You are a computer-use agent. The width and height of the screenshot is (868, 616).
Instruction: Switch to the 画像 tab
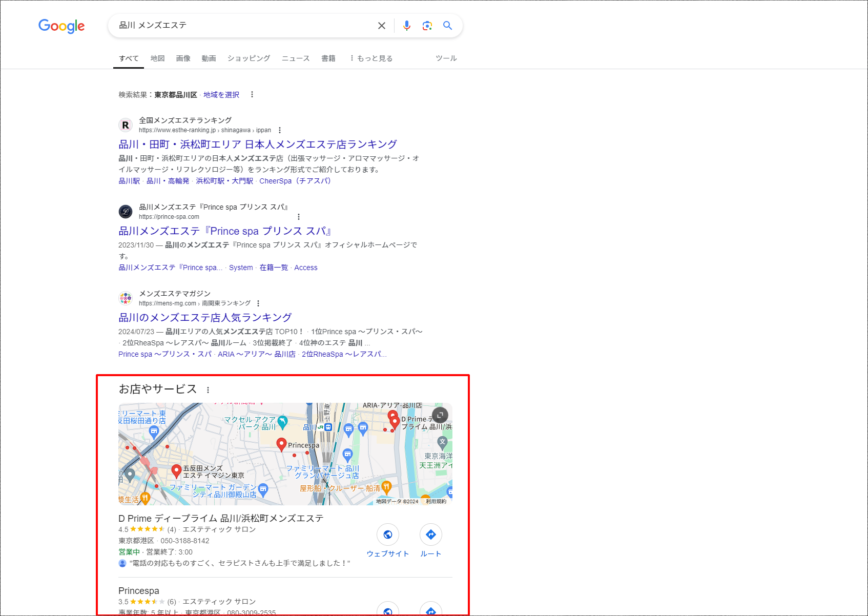183,58
